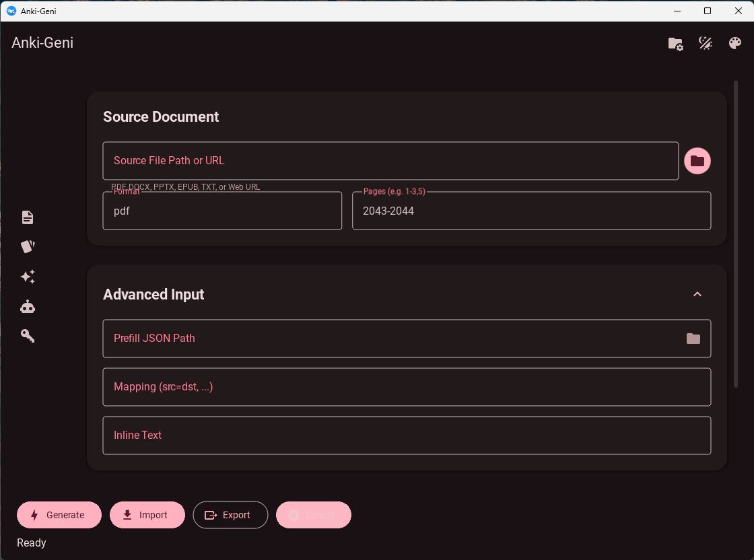Open the document section in sidebar
This screenshot has width=754, height=560.
coord(28,217)
